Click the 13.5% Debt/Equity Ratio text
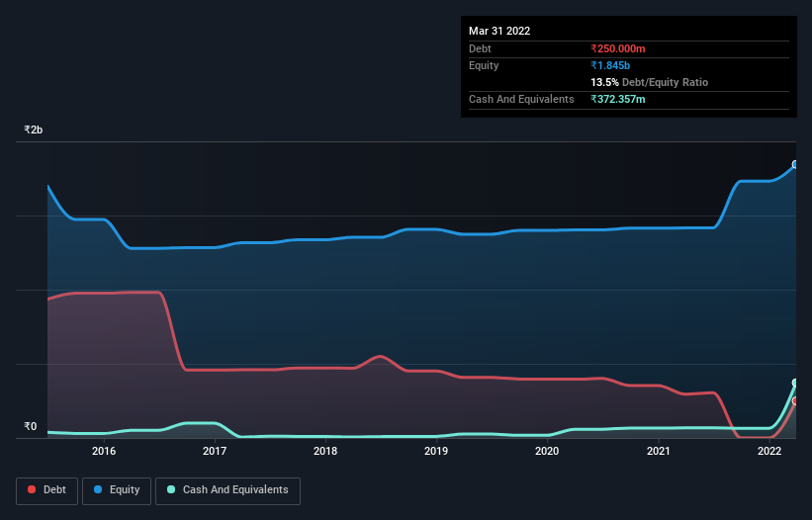The height and width of the screenshot is (520, 812). click(x=650, y=82)
